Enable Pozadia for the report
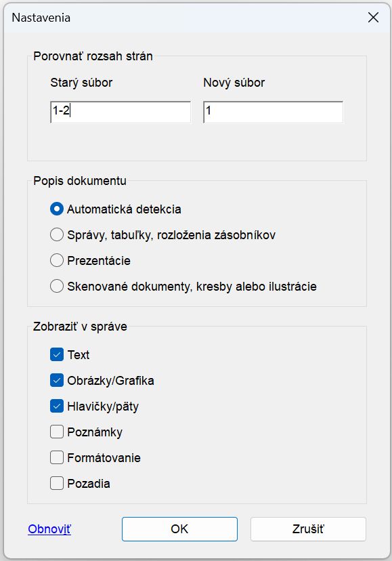Viewport: 392px width, 561px height. (x=56, y=483)
